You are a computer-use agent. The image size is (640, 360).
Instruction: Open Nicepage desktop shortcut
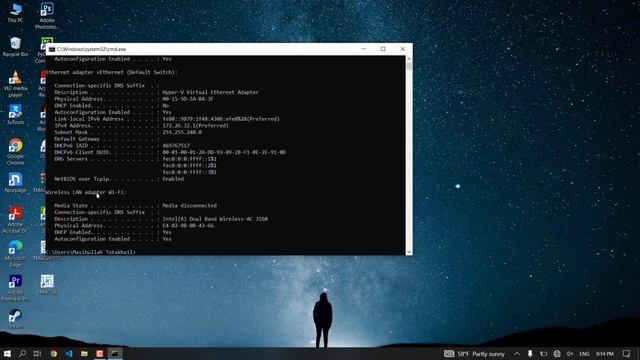point(15,182)
